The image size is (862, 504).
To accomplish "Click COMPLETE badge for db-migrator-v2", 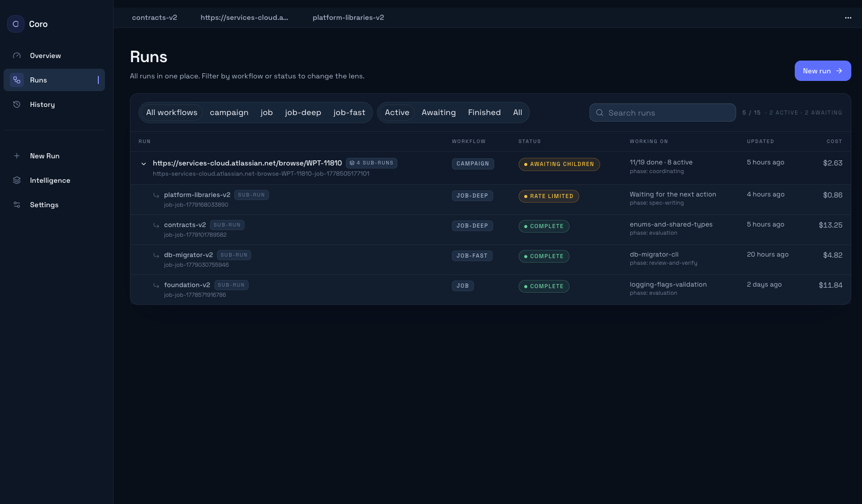I will click(x=544, y=256).
